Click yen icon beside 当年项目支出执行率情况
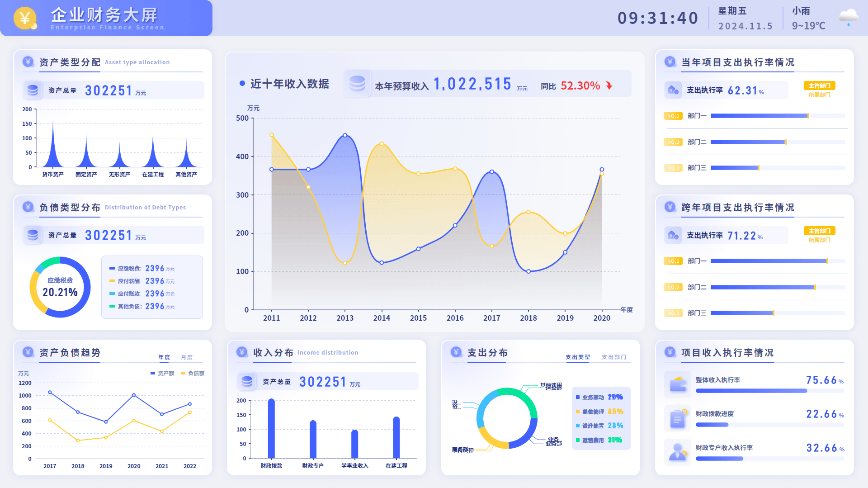 coord(670,62)
